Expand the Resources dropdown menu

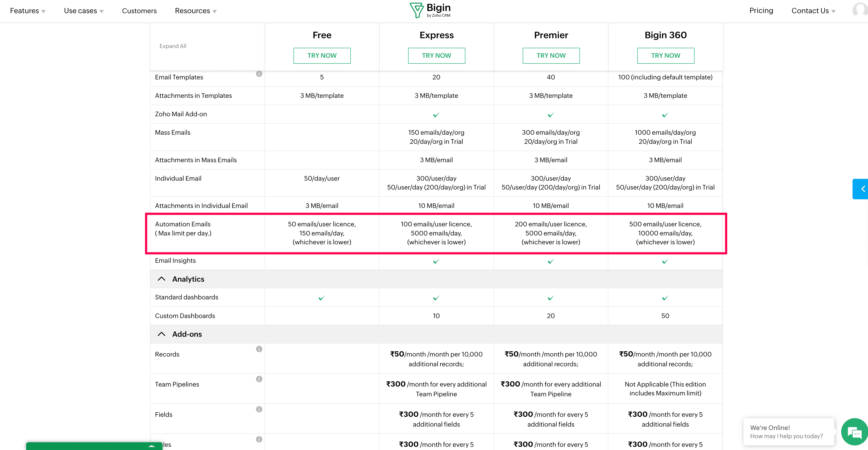coord(196,11)
